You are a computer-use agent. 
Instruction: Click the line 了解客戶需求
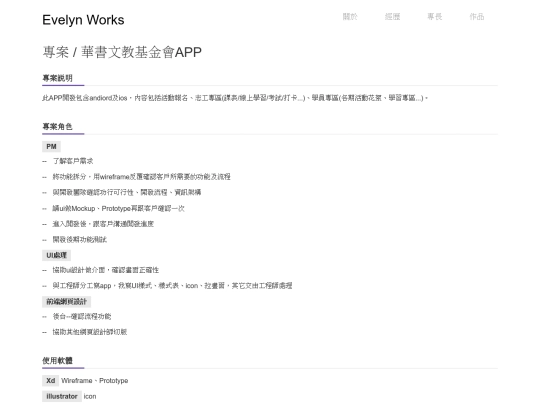73,161
